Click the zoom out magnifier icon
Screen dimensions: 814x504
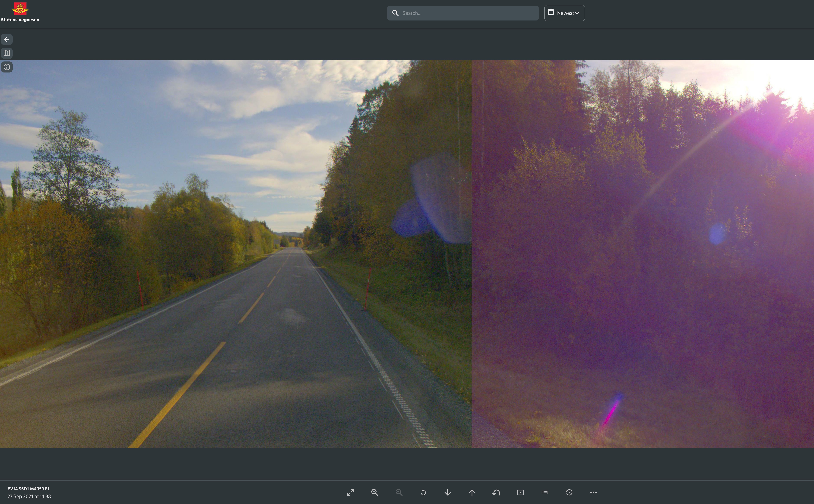coord(399,492)
